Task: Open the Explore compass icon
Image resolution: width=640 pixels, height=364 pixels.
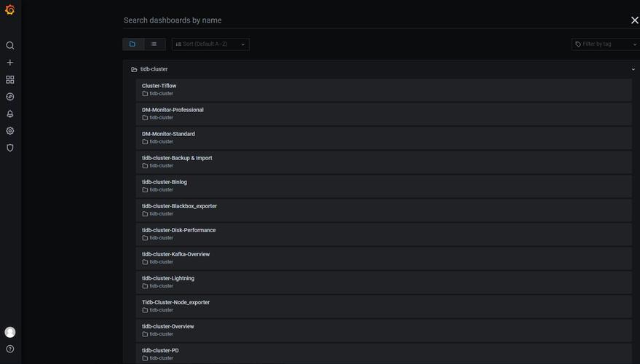Action: pyautogui.click(x=10, y=97)
